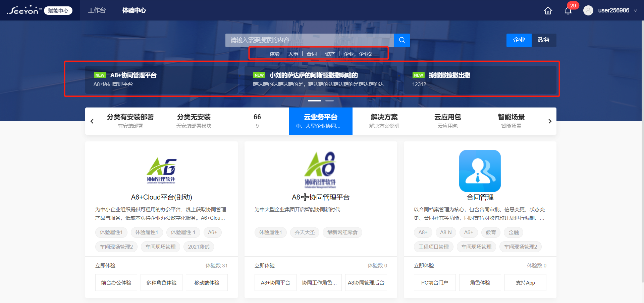Select the 企业 toggle
This screenshot has width=644, height=303.
click(x=519, y=40)
